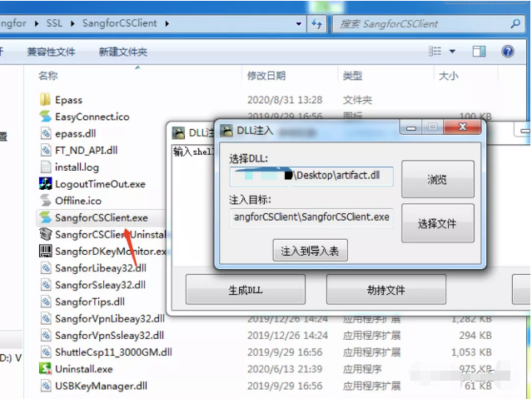
Task: Click the 选择DLL path input field
Action: (x=311, y=176)
